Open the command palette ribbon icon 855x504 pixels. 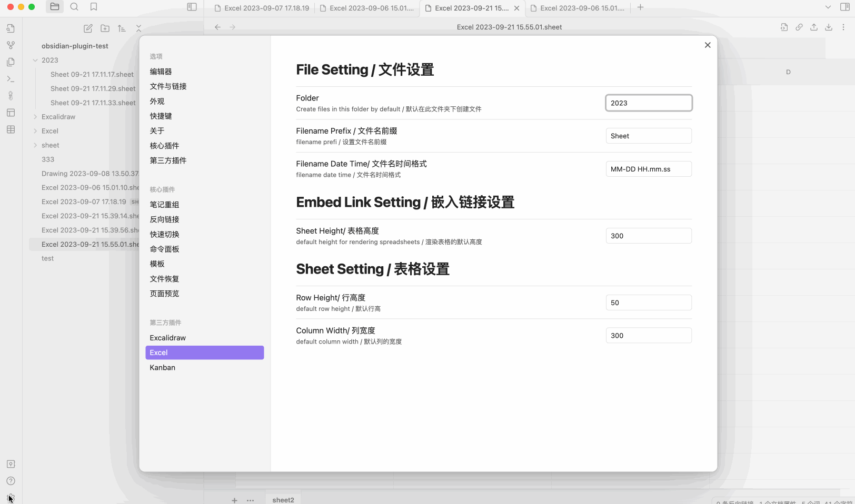[11, 79]
